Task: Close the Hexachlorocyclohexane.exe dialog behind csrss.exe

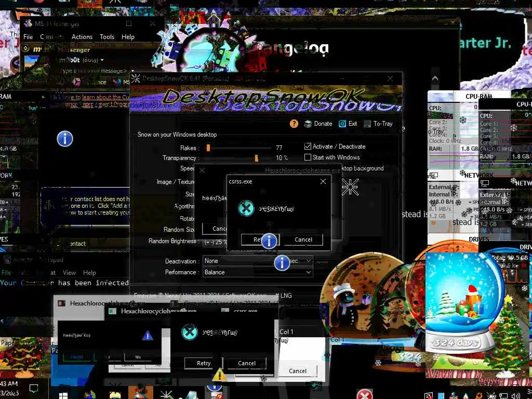Action: 202,170
